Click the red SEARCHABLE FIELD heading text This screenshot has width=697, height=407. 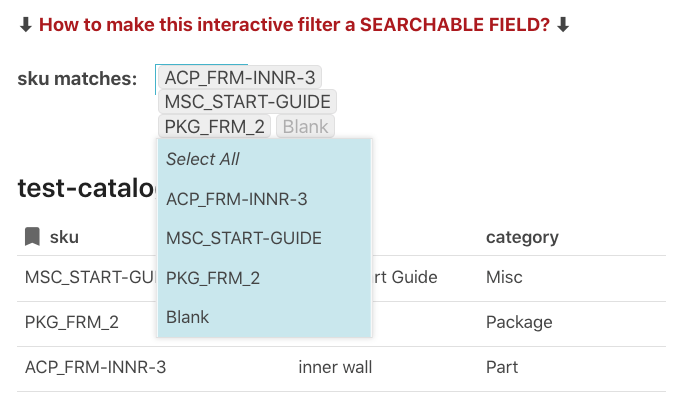[294, 25]
